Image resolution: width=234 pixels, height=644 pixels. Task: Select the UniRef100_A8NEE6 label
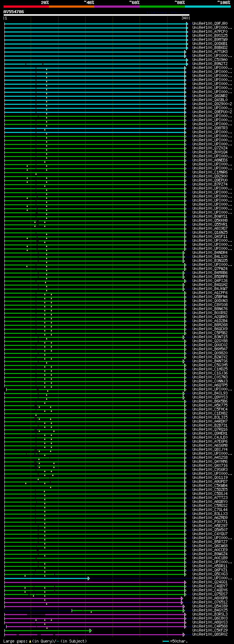coord(210,160)
